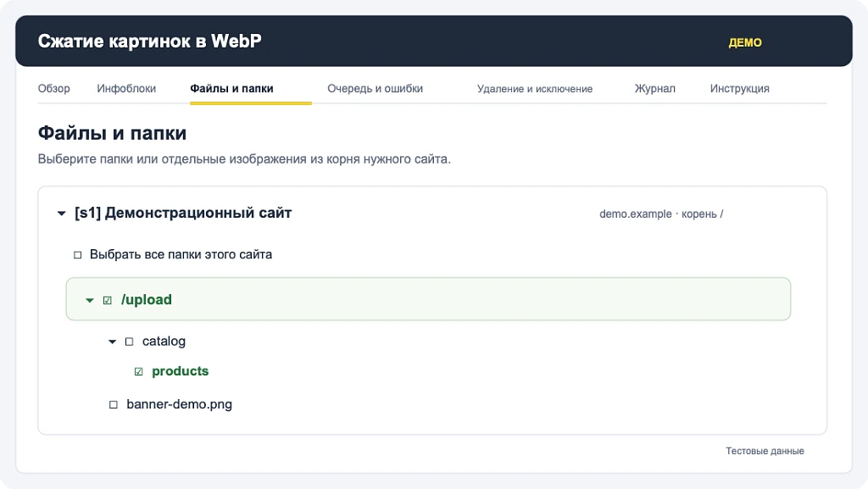
Task: Click the catalog folder label
Action: 164,342
